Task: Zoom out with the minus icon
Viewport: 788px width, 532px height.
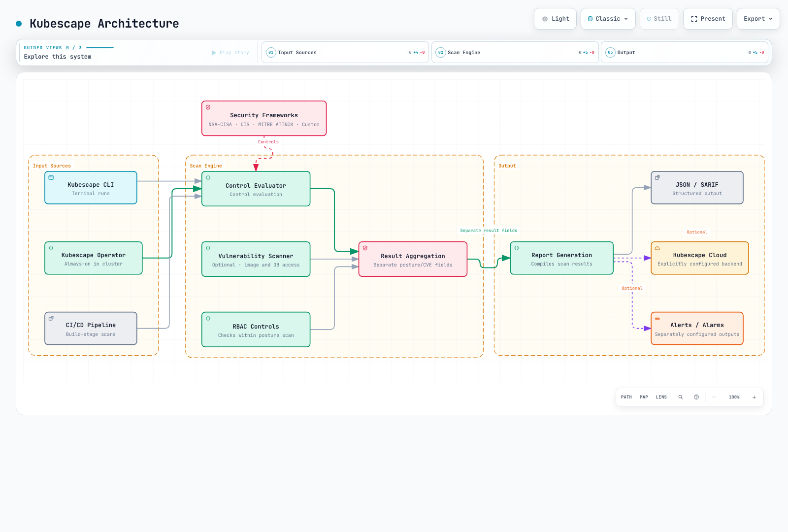Action: pyautogui.click(x=714, y=397)
